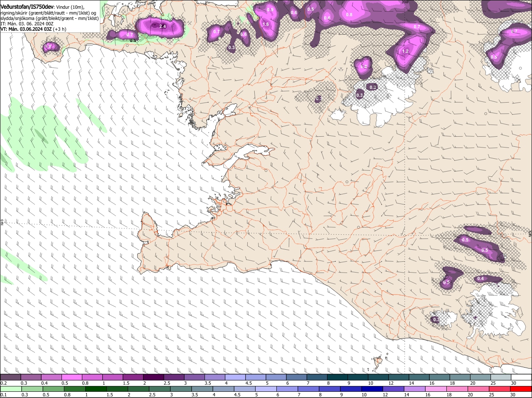Click the 'slydda/snjókoma' legend description line

point(49,18)
